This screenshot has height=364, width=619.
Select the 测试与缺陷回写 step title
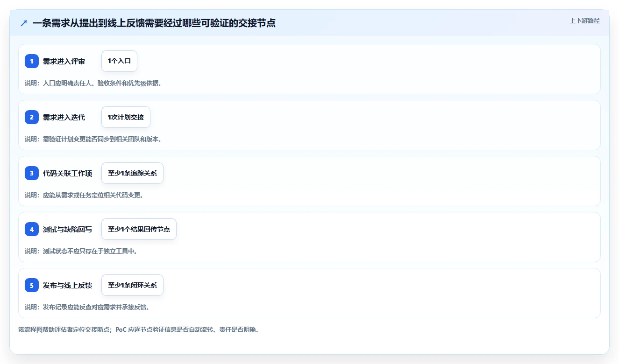point(67,229)
